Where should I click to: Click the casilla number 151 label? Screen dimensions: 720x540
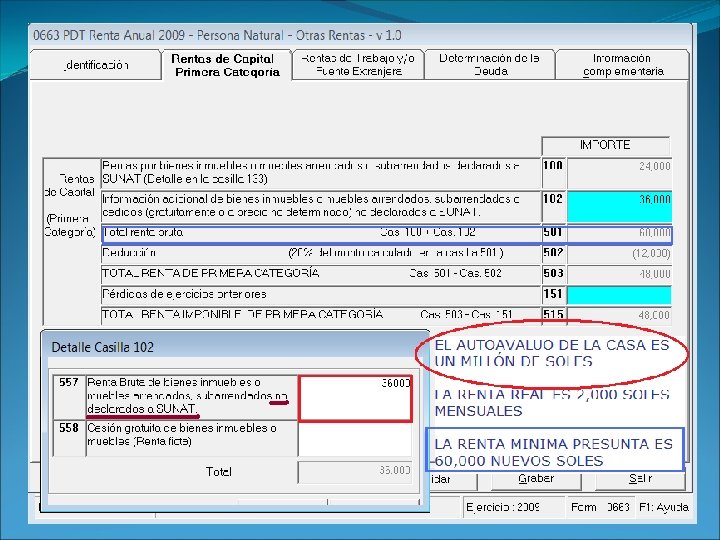pyautogui.click(x=553, y=294)
